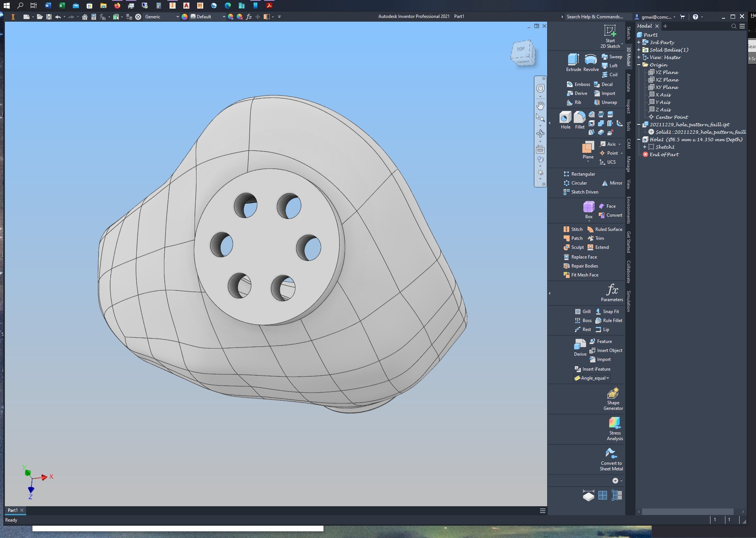Change appearance using the Default color swatch
This screenshot has width=756, height=538.
193,17
